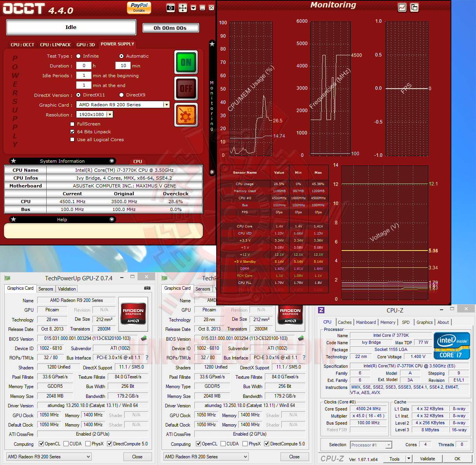
Task: Open Sensors tab in right GPU-Z
Action: [203, 289]
